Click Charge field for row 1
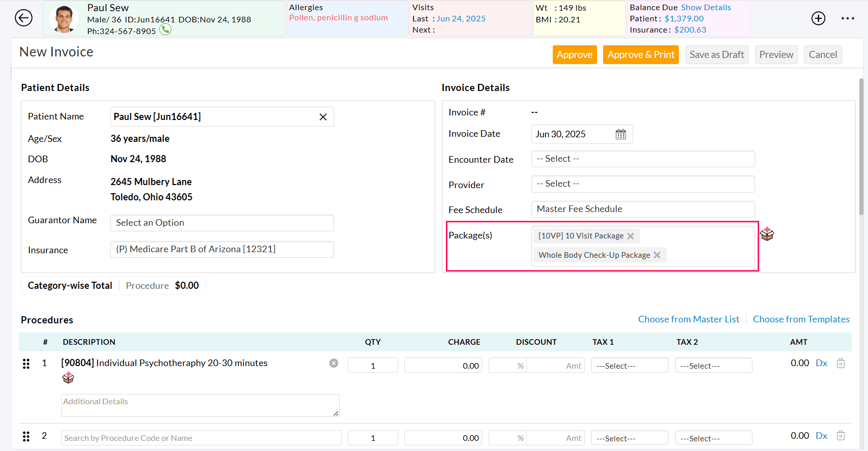This screenshot has width=868, height=451. coord(443,366)
